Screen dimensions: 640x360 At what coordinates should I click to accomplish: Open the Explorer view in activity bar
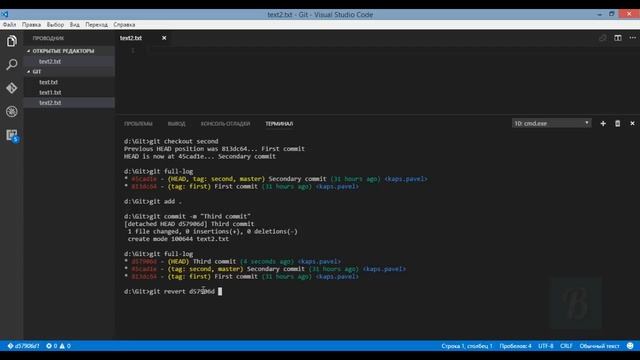[x=11, y=41]
